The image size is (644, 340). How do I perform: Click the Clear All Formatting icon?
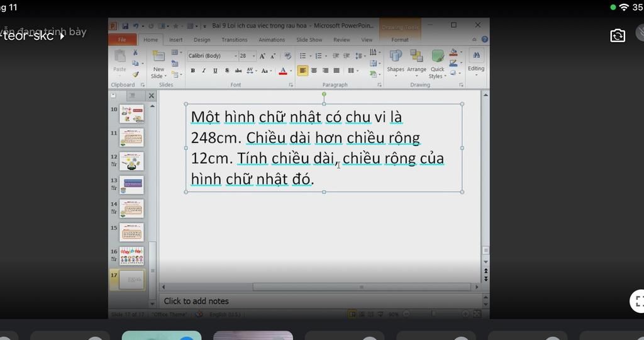coord(287,55)
